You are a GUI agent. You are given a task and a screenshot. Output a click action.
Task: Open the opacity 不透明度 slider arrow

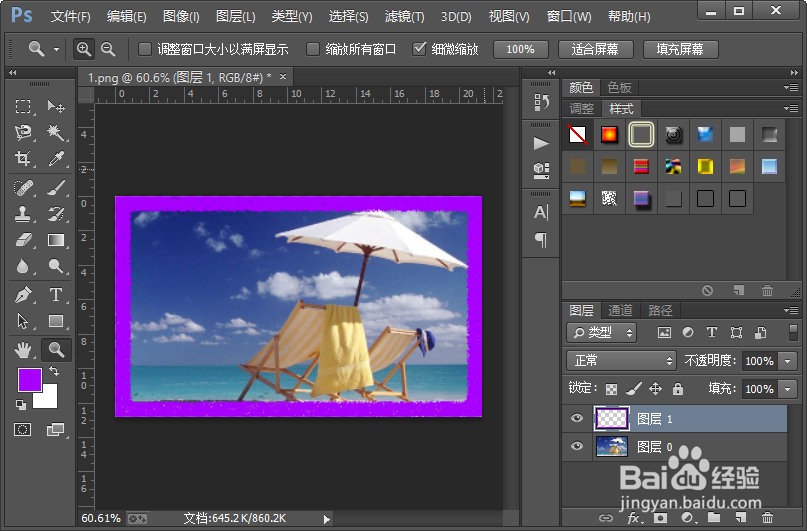(x=787, y=361)
